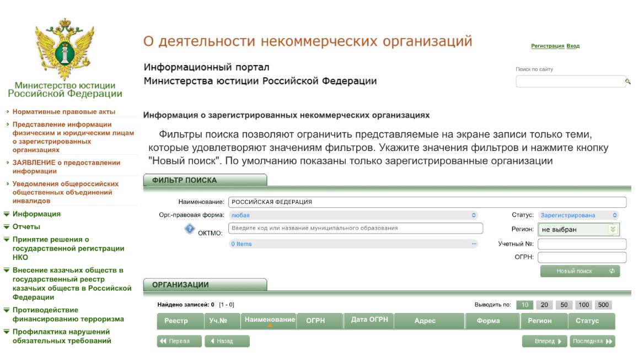Screen dimensions: 644x362
Task: Show 50 records per page
Action: point(564,305)
